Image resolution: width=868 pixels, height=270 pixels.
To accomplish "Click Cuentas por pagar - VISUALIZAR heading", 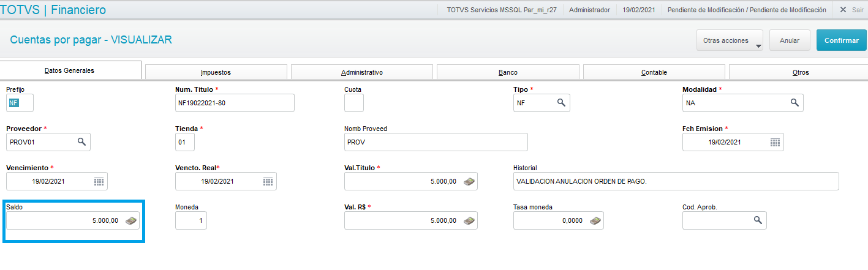I will pos(91,40).
